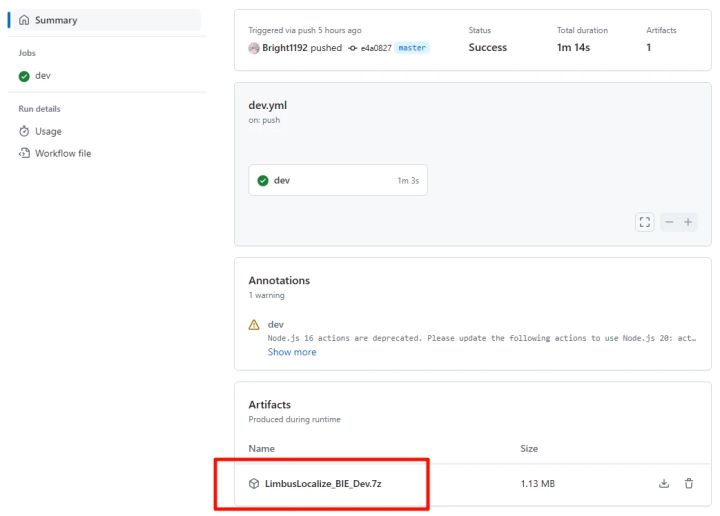The image size is (720, 516).
Task: Zoom in the workflow graph
Action: (x=688, y=222)
